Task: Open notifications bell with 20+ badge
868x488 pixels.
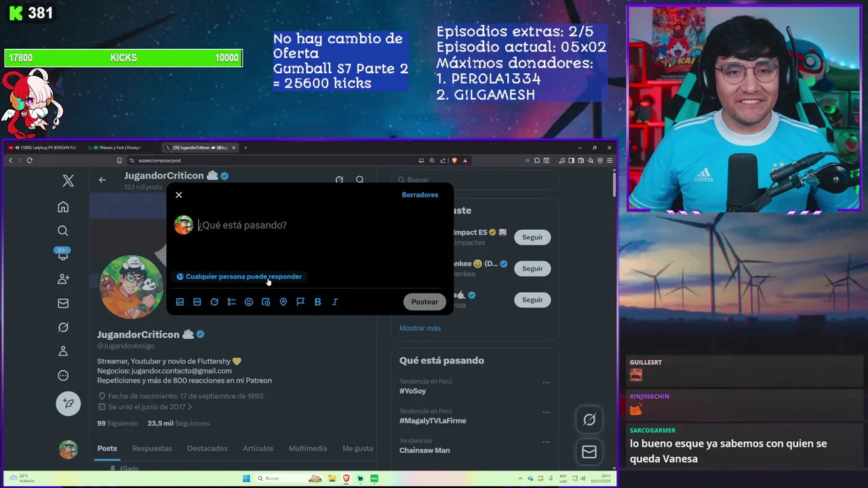Action: 63,254
